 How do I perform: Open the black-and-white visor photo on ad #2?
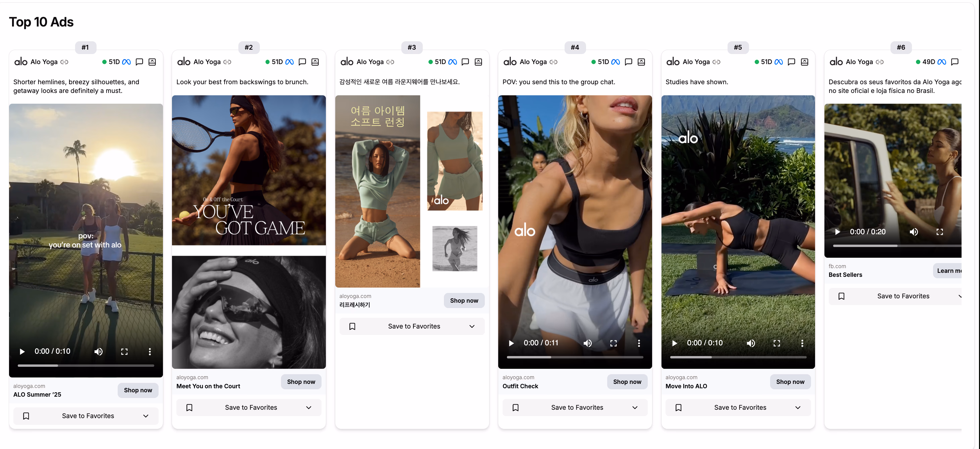point(249,312)
